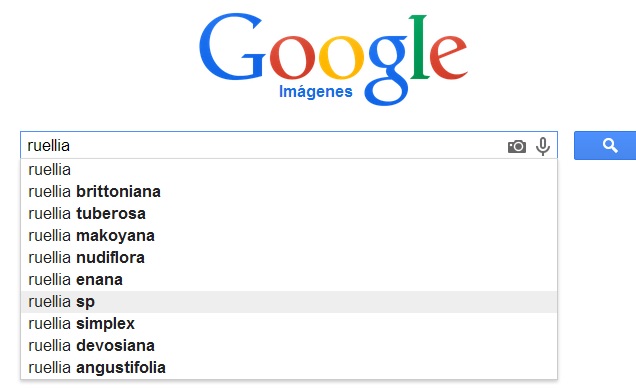
Task: Select the plain "ruellia" suggestion
Action: [x=289, y=170]
